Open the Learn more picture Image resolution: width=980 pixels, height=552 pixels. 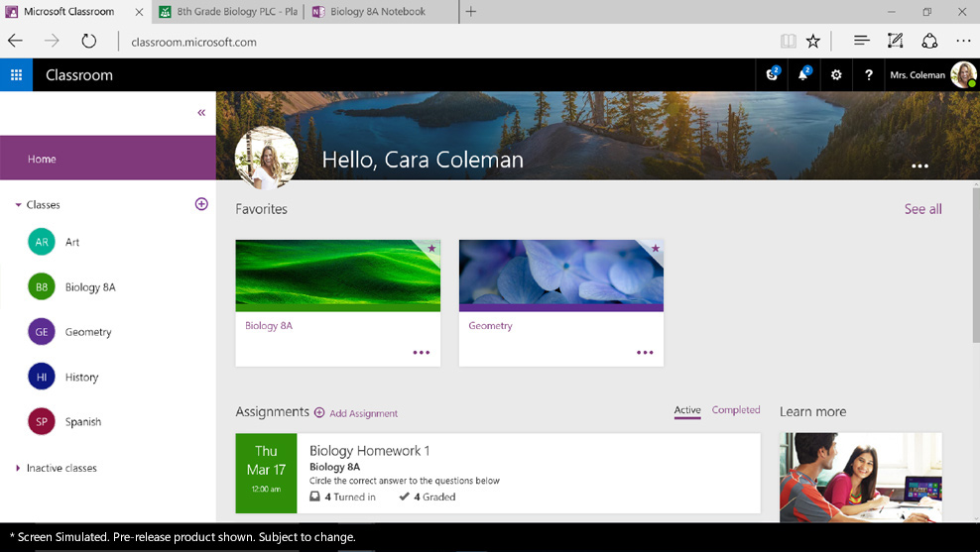tap(861, 478)
